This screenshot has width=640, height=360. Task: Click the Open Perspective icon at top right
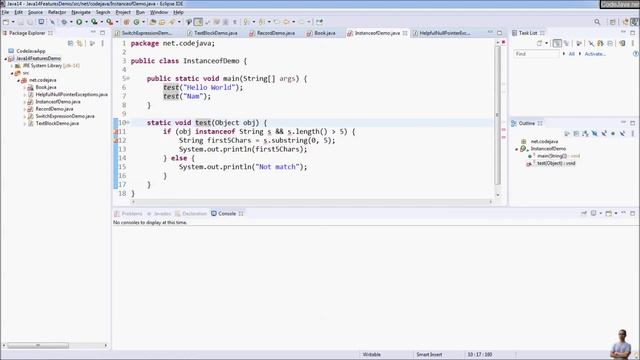coord(613,22)
